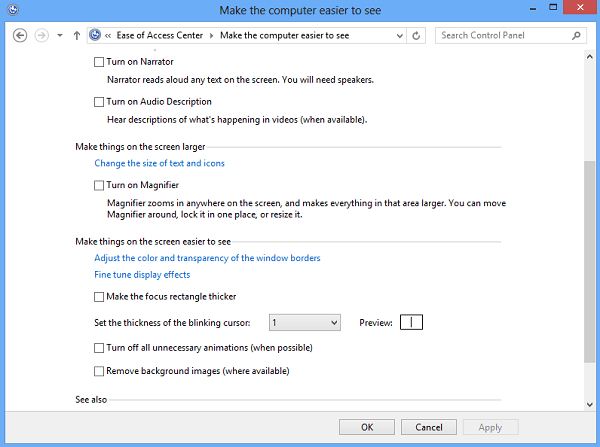Click the window icon in title bar

(11, 10)
